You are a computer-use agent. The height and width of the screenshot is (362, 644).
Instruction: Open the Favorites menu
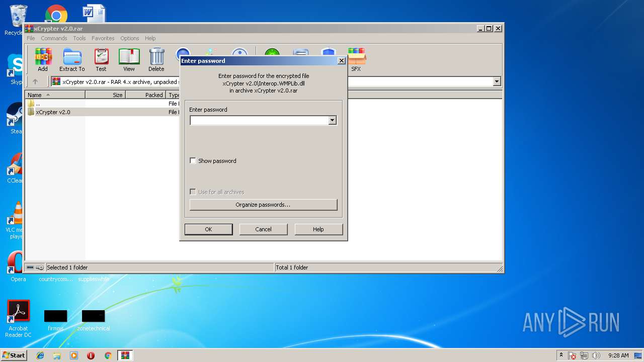point(103,38)
